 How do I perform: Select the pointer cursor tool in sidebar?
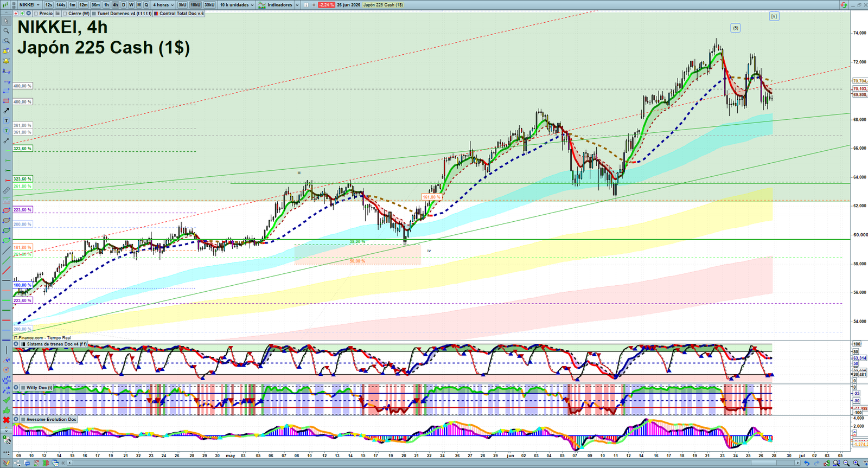pos(7,21)
